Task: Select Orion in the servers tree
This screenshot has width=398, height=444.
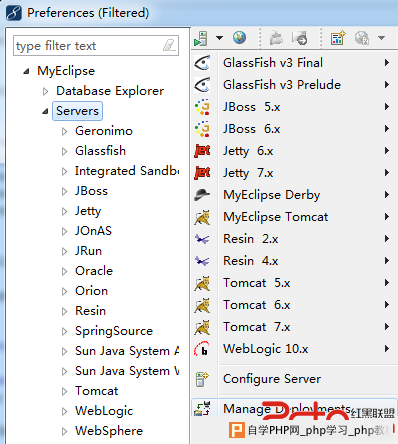Action: (x=91, y=291)
